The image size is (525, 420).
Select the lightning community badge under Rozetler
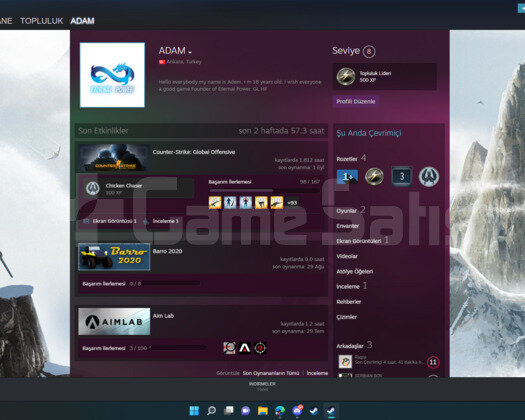pos(374,176)
